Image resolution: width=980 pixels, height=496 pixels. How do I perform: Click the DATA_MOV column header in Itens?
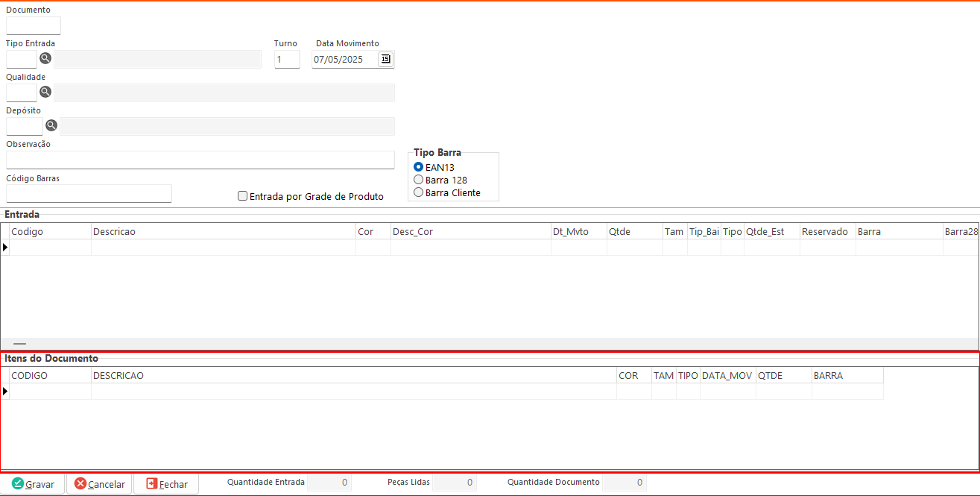coord(727,376)
